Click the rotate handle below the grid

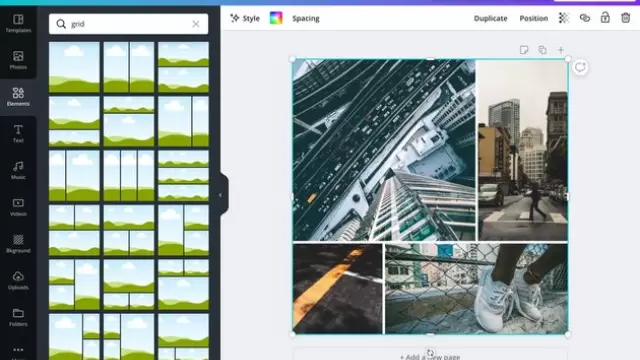click(430, 353)
